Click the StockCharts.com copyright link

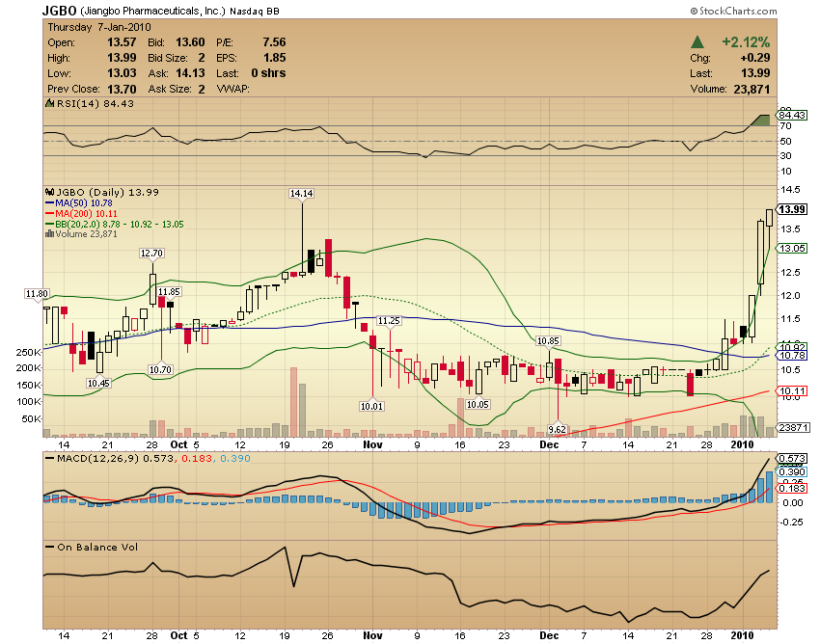(733, 11)
